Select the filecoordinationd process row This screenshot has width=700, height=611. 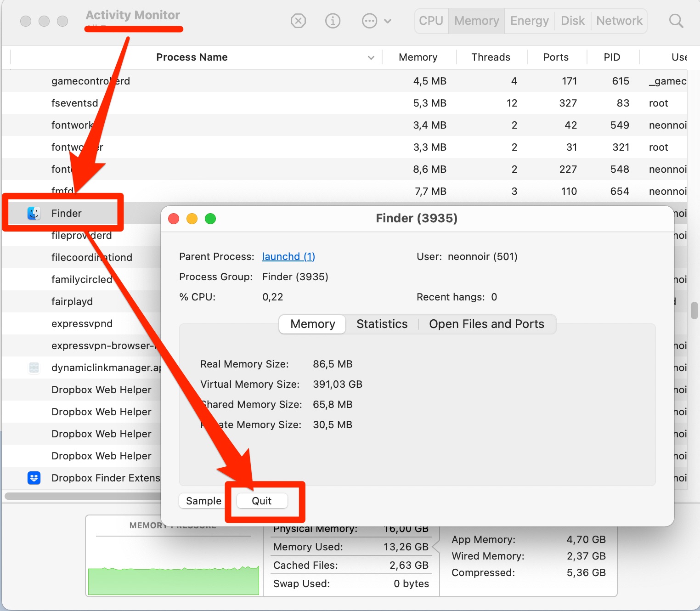(x=82, y=257)
